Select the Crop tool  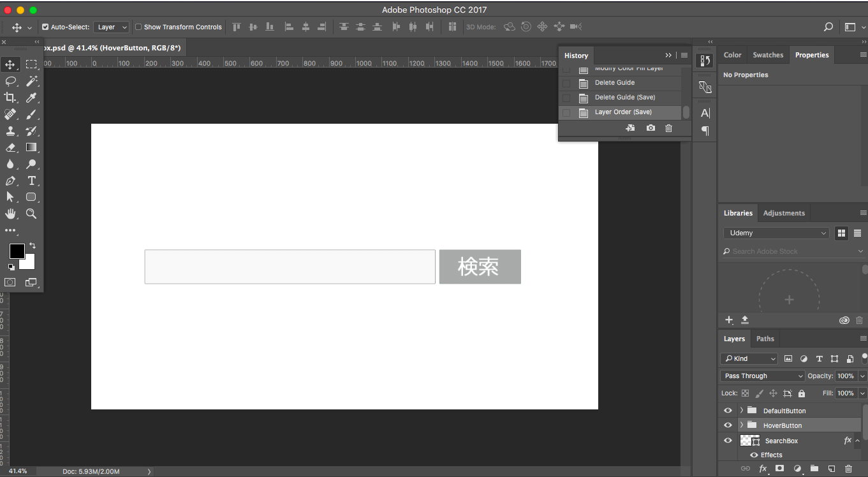10,98
